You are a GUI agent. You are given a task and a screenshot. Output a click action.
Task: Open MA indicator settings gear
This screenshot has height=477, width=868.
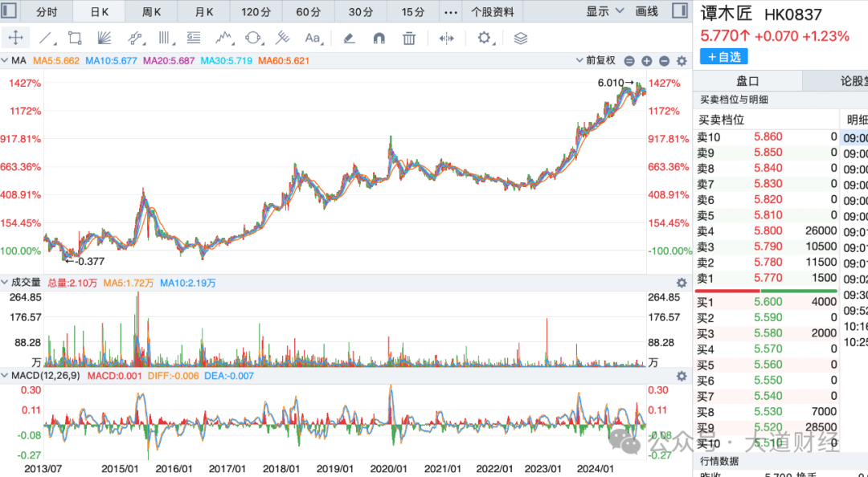tap(682, 61)
